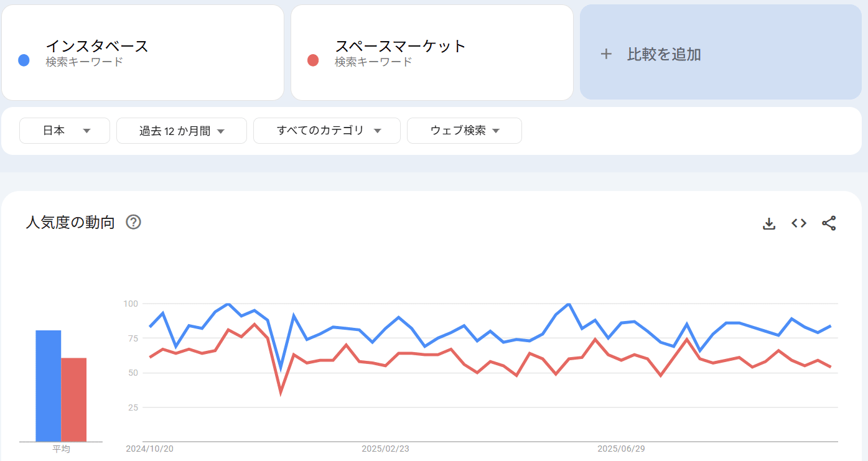Edit the スペースマーケット search term
Image resolution: width=868 pixels, height=461 pixels.
click(400, 46)
